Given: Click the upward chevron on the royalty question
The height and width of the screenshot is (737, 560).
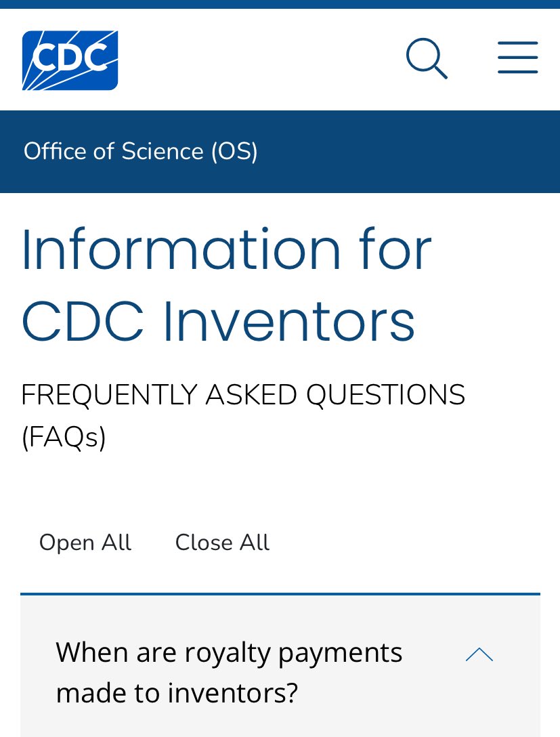Looking at the screenshot, I should click(479, 654).
